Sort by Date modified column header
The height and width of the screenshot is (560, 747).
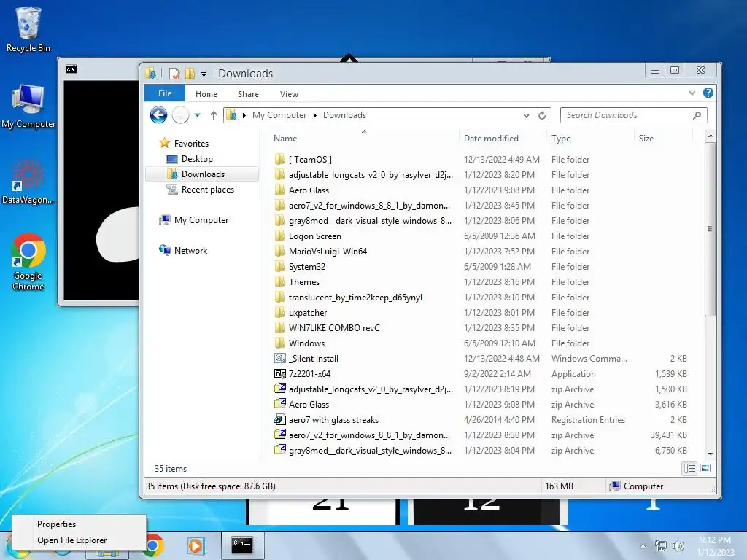tap(491, 139)
